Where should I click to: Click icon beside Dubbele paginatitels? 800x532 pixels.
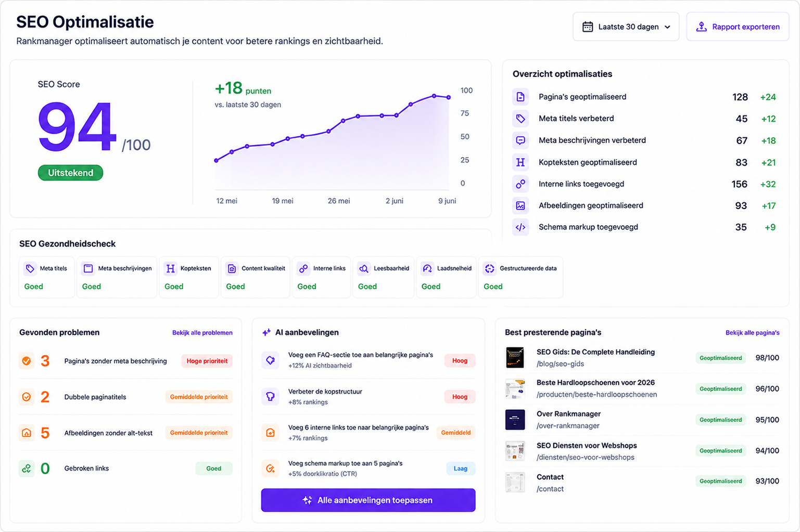[27, 397]
